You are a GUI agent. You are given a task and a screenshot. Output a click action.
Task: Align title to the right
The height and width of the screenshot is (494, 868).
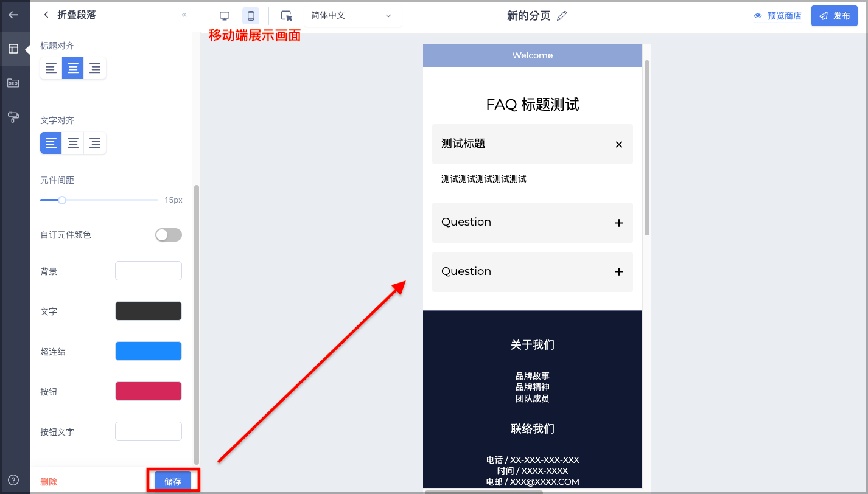click(x=95, y=68)
